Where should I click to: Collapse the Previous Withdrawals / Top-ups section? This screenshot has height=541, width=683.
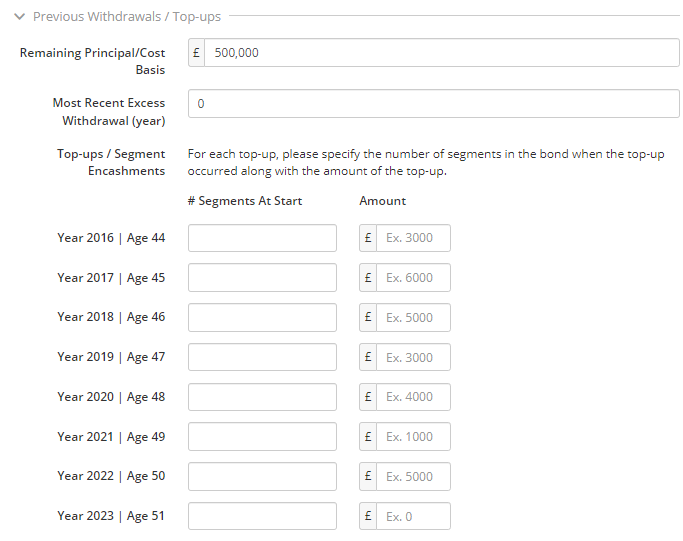click(20, 17)
